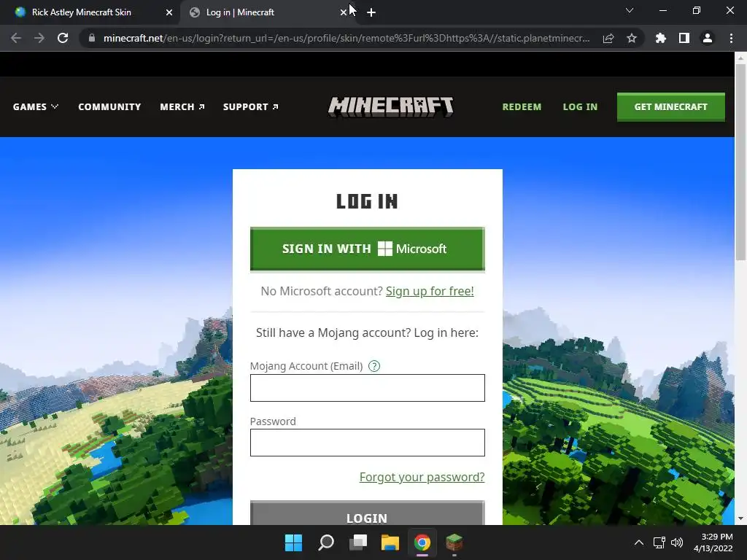Open the Chrome profile avatar icon
Screen dimensions: 747x560
coord(708,38)
